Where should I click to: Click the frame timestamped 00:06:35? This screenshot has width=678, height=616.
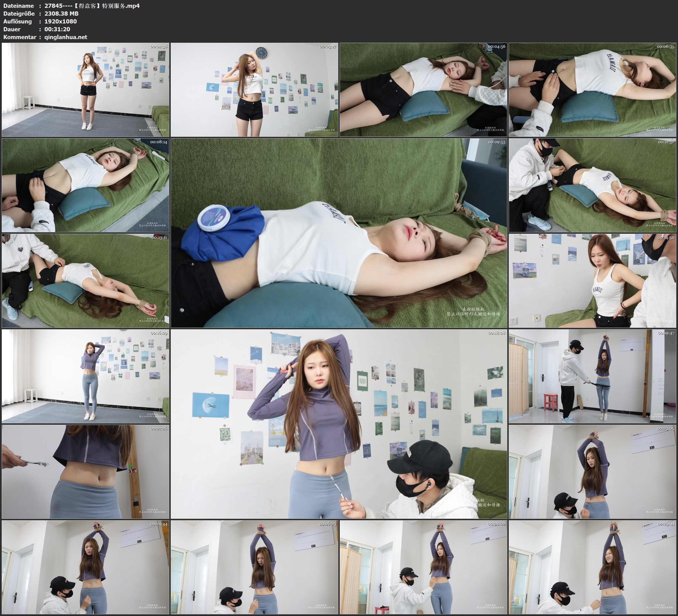pyautogui.click(x=592, y=89)
